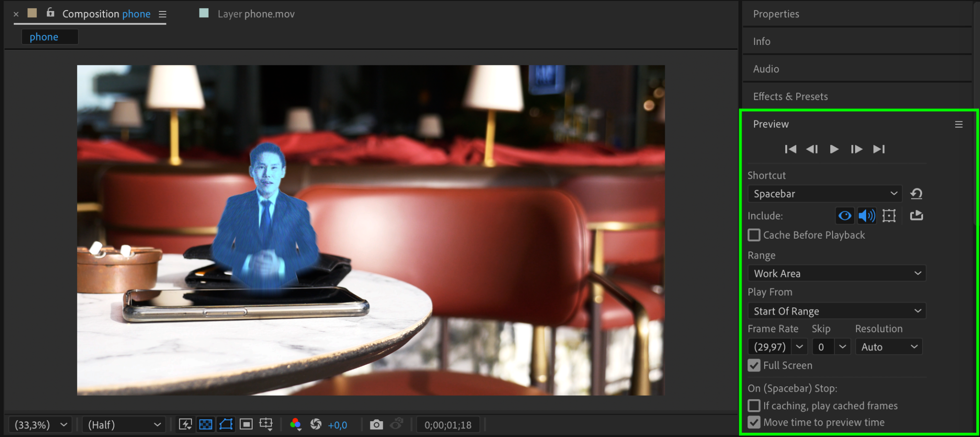Toggle Fast Previews lightning icon
980x437 pixels.
185,425
